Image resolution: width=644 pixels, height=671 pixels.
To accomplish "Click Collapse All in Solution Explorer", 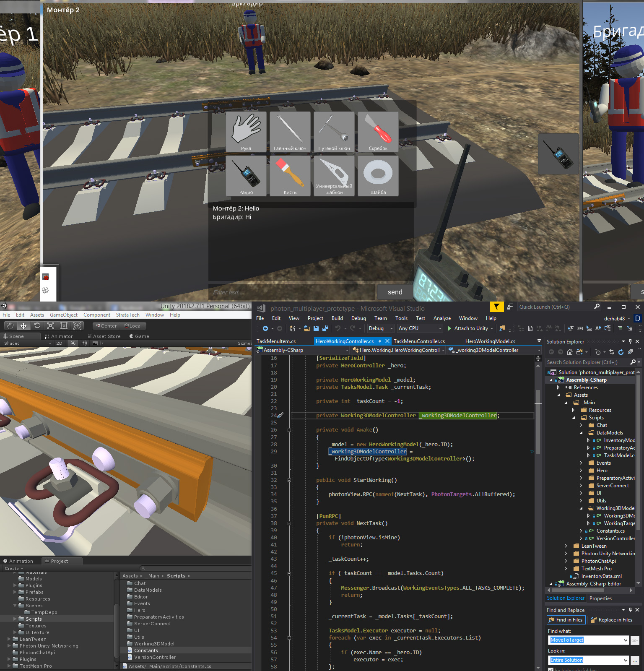I will [x=630, y=352].
